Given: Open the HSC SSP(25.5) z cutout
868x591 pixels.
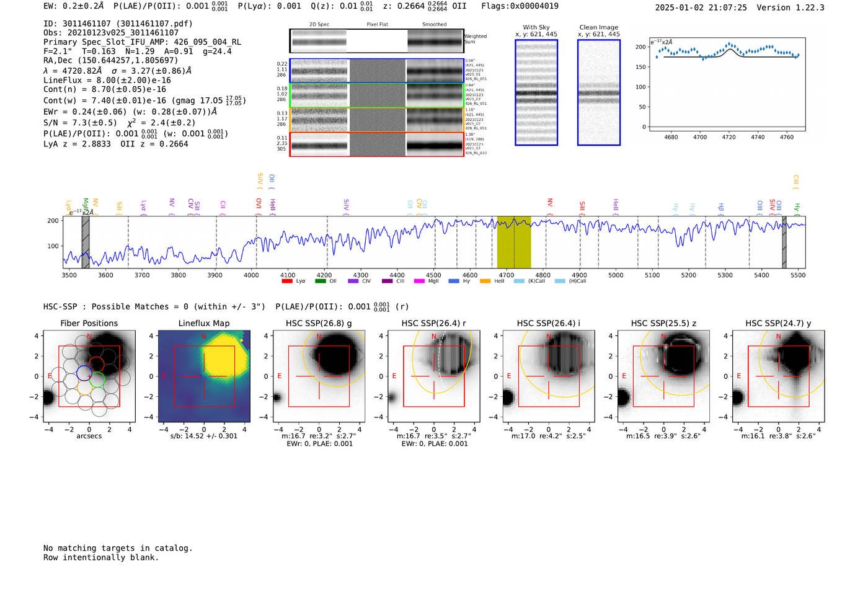Looking at the screenshot, I should pyautogui.click(x=663, y=376).
